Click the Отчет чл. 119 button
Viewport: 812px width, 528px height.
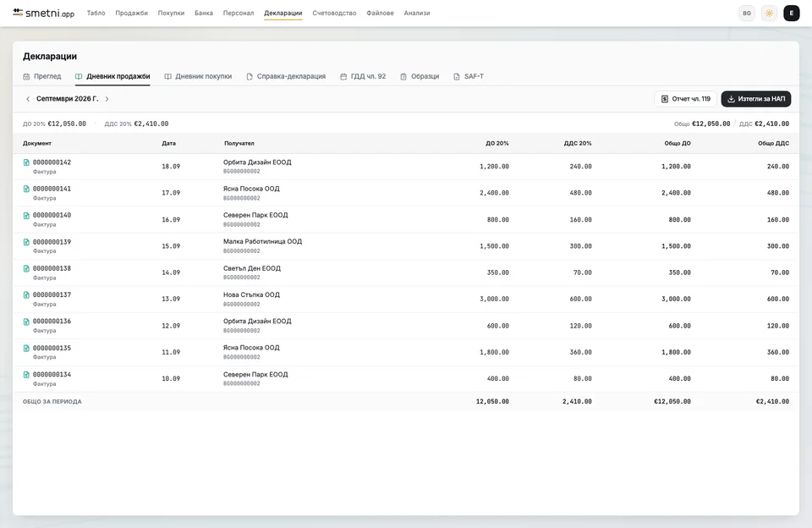point(686,99)
